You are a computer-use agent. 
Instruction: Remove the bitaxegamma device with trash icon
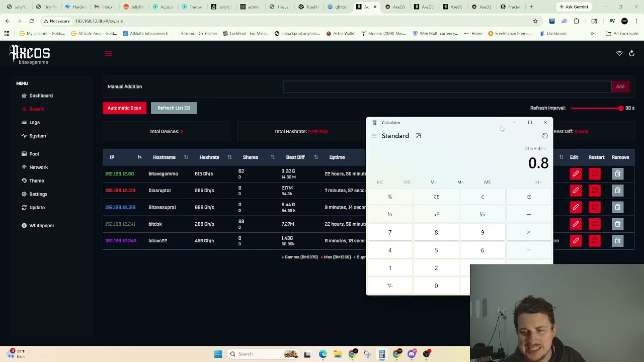pyautogui.click(x=617, y=174)
